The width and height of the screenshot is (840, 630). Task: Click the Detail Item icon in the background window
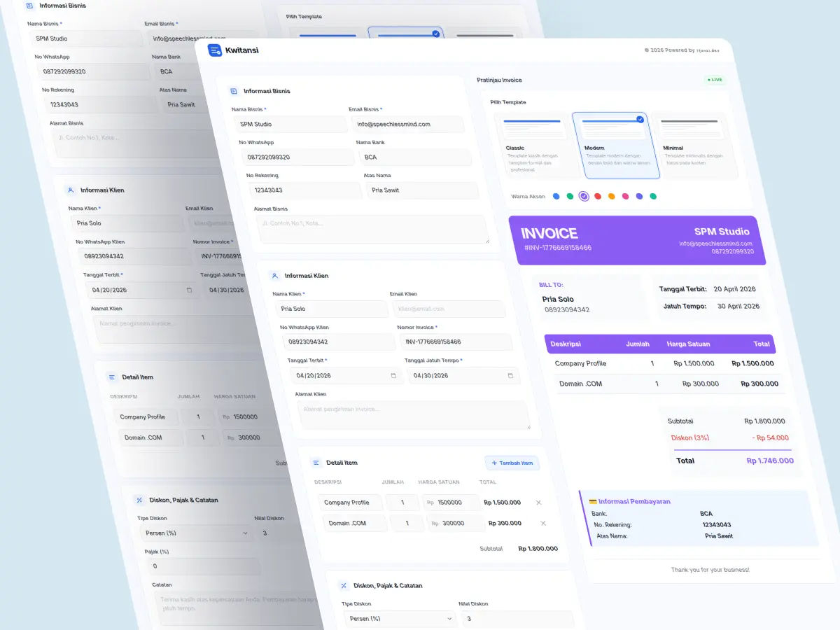(x=112, y=377)
